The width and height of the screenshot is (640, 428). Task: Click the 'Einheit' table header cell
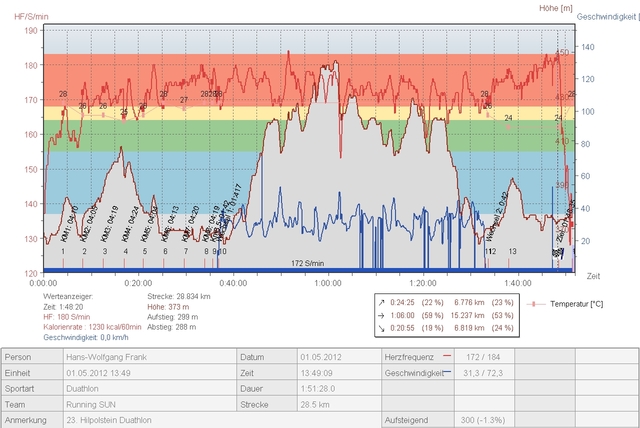pyautogui.click(x=33, y=373)
